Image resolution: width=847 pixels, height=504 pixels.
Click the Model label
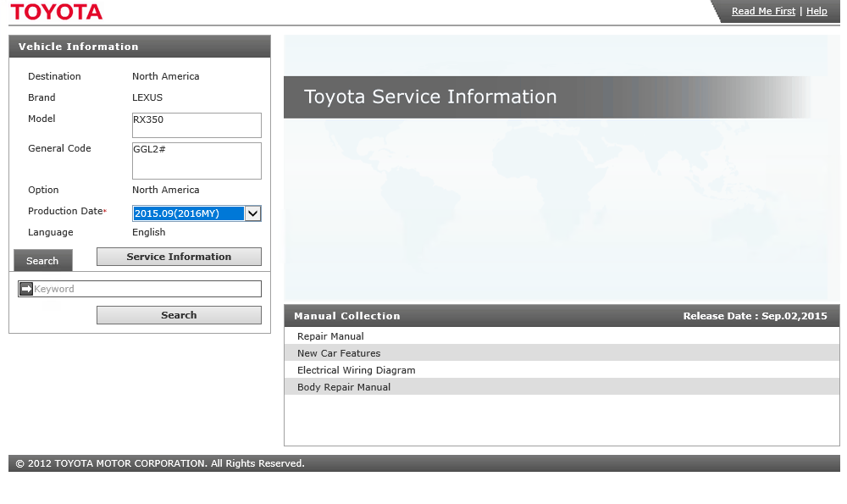[42, 119]
